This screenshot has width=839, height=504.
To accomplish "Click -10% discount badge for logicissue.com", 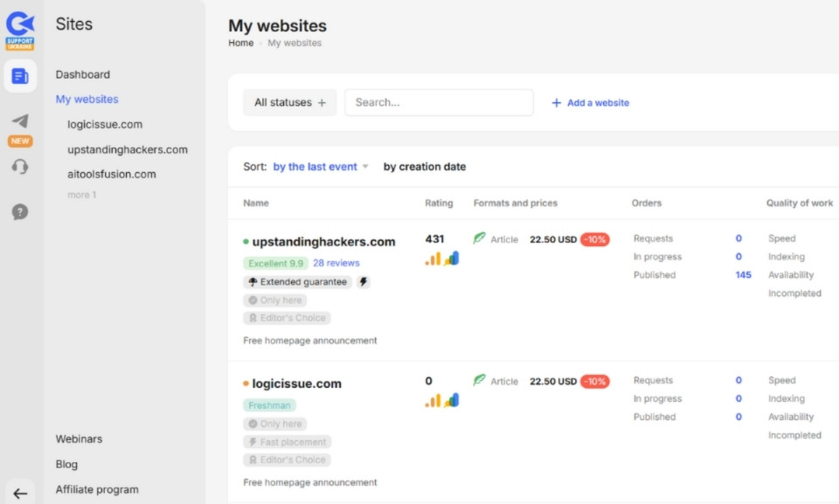I will [595, 382].
